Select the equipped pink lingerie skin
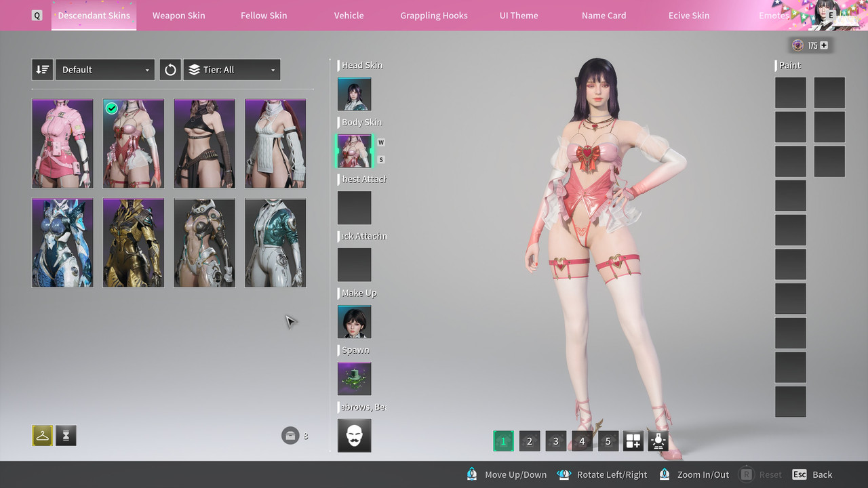 (x=134, y=144)
